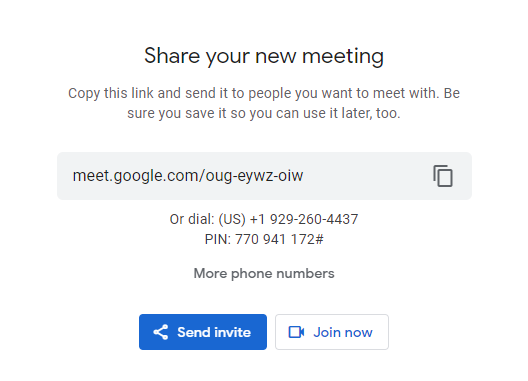Image resolution: width=528 pixels, height=381 pixels.
Task: Click the Share your new meeting heading
Action: pyautogui.click(x=264, y=56)
